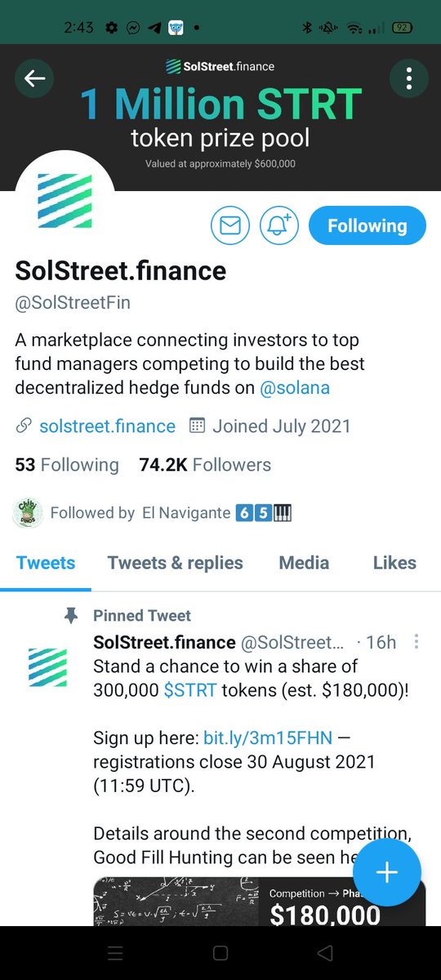
Task: View the 53 Following list
Action: [67, 465]
